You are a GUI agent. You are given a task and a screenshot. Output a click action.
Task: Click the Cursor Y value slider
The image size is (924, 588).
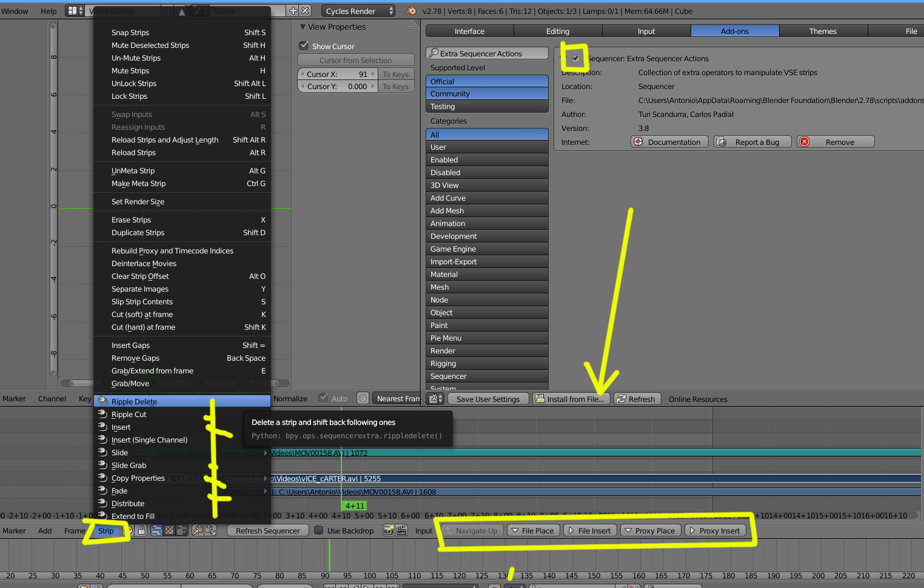point(337,87)
